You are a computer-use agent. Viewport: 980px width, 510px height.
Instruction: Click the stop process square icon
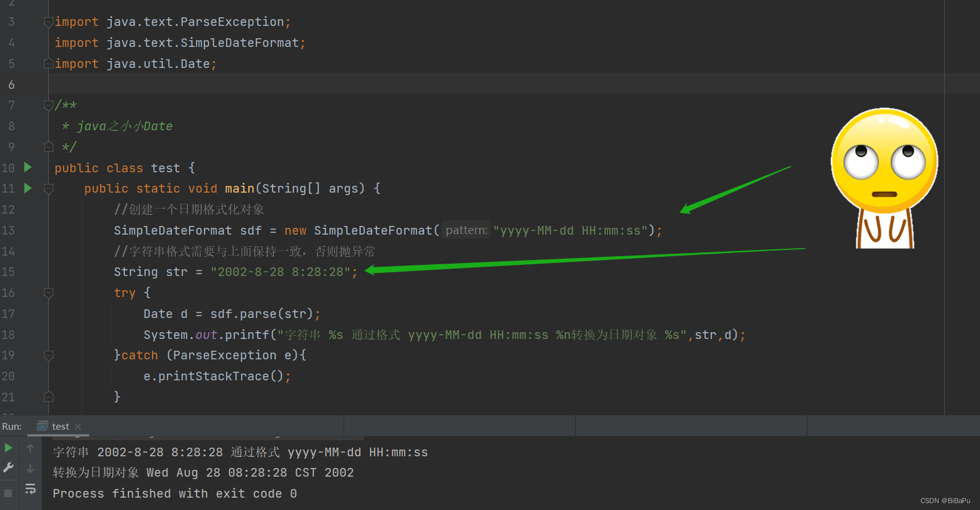pos(8,493)
